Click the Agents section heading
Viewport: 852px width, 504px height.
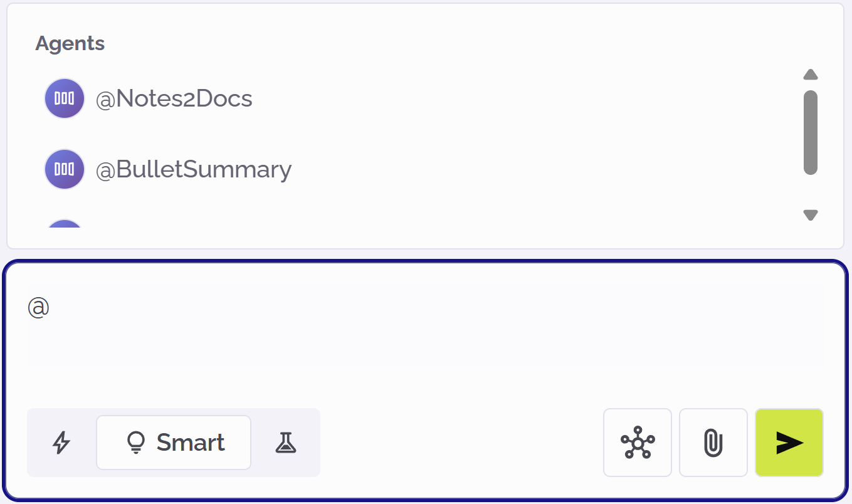pyautogui.click(x=70, y=43)
